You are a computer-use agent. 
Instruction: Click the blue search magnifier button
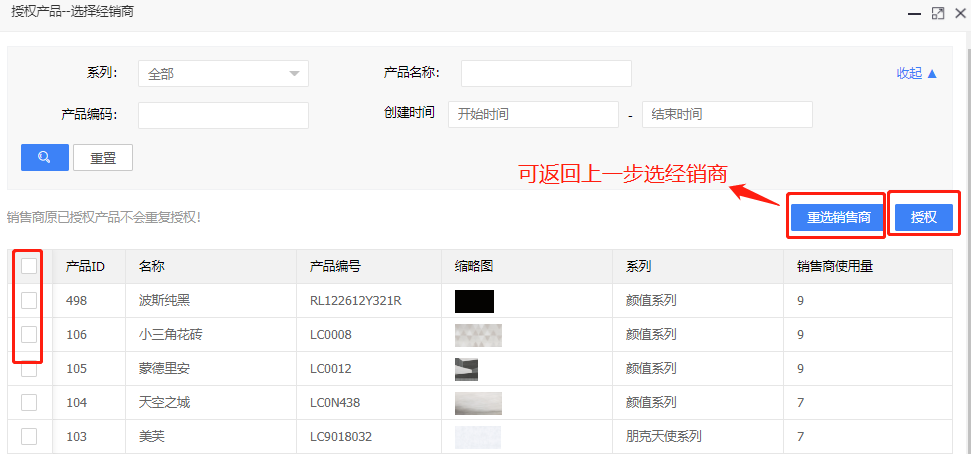pyautogui.click(x=45, y=158)
